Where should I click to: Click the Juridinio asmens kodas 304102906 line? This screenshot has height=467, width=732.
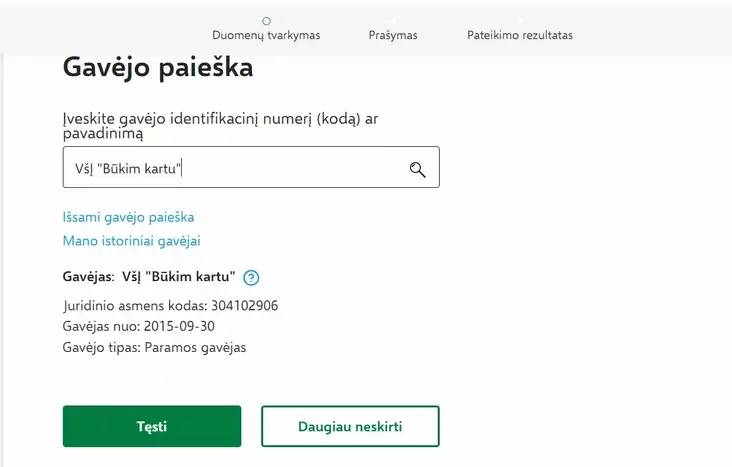(x=170, y=305)
